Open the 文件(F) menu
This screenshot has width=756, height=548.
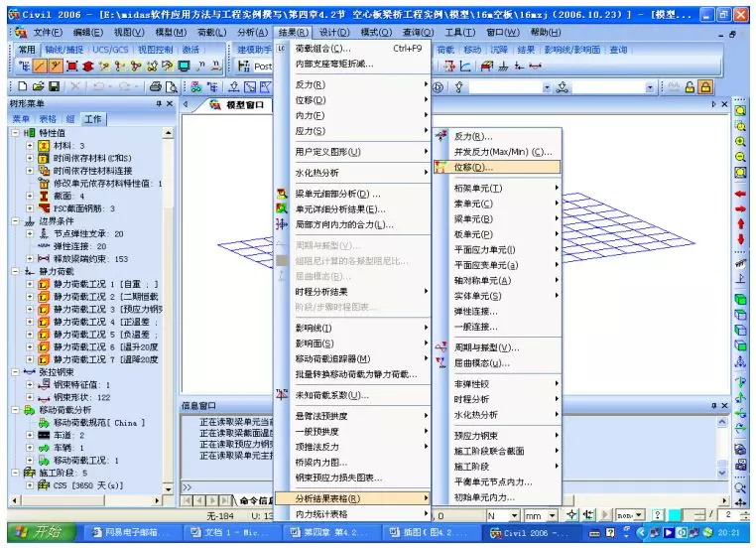pyautogui.click(x=48, y=33)
